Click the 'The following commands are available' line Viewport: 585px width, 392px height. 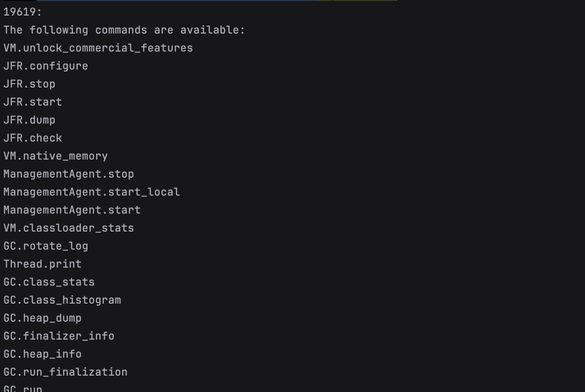coord(124,30)
